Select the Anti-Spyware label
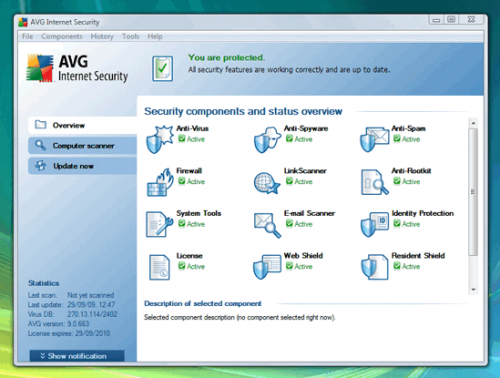The width and height of the screenshot is (500, 378). tap(306, 128)
